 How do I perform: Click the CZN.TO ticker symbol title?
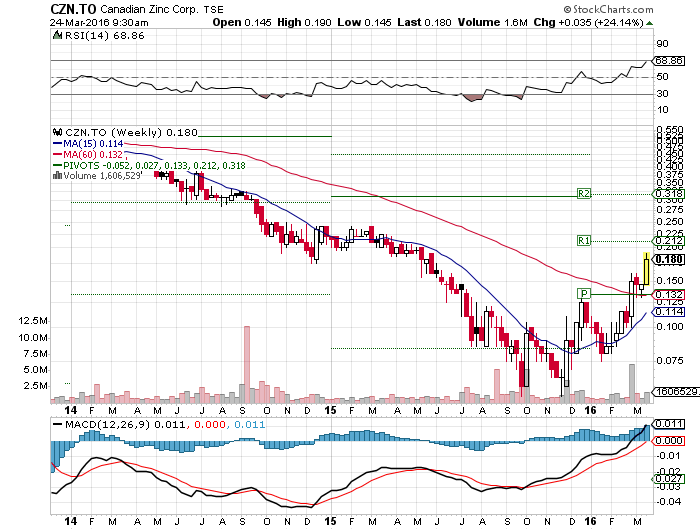(x=74, y=9)
